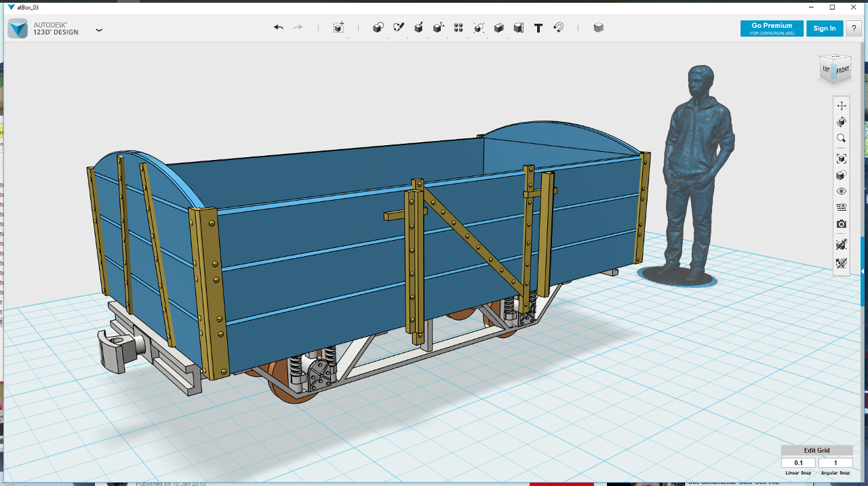Click the Sign In button

825,28
